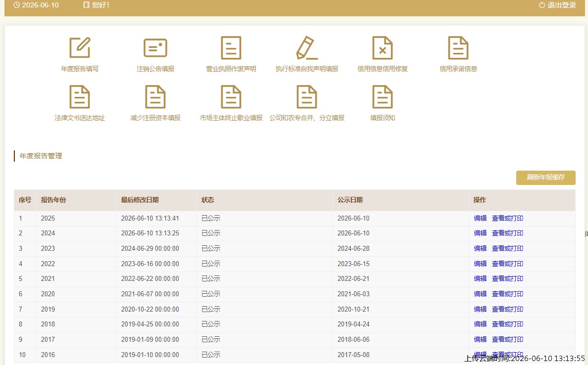Edit the 2022 annual report
This screenshot has width=588, height=365.
coord(480,264)
